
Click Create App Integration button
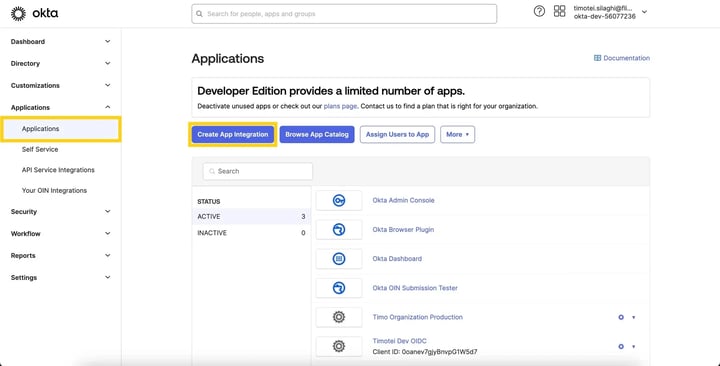pos(233,135)
